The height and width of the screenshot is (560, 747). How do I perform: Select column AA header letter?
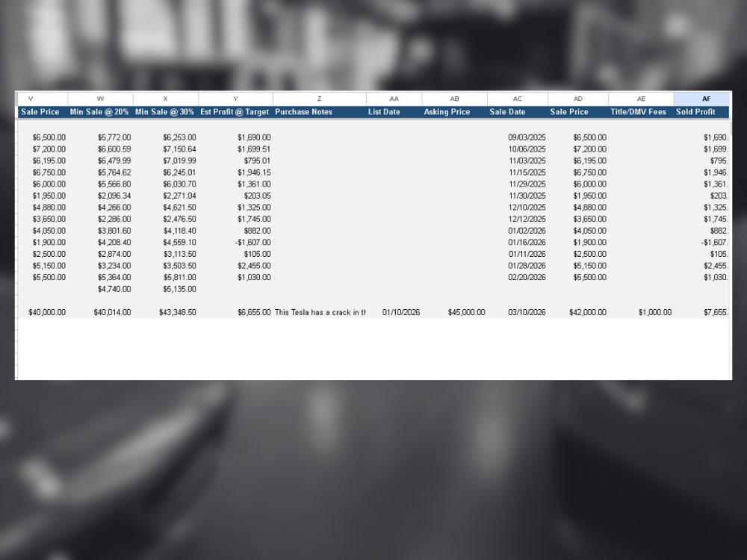[x=394, y=99]
